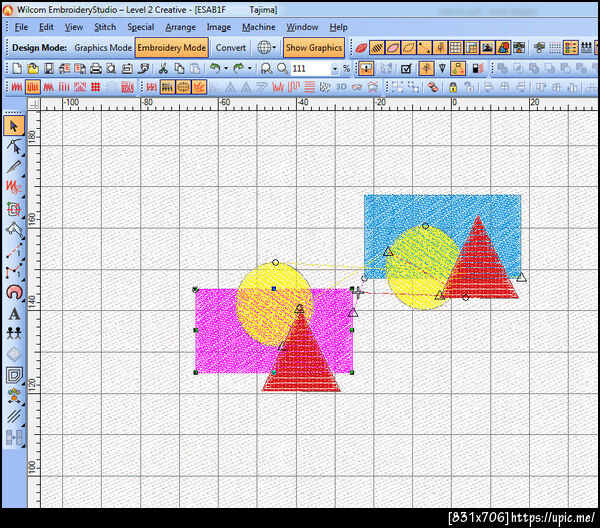Choose the Knife cutting tool

point(14,168)
